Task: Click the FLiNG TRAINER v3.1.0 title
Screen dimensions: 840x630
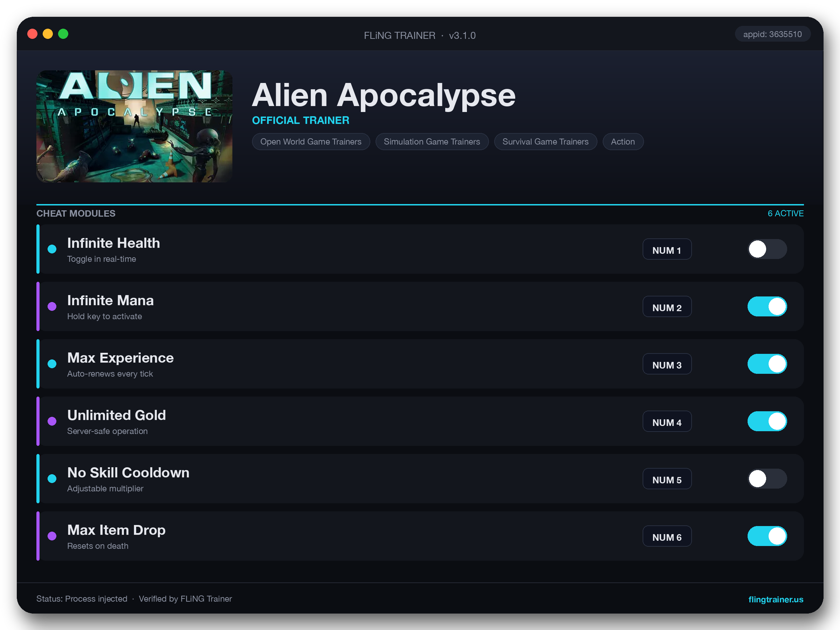Action: [420, 35]
